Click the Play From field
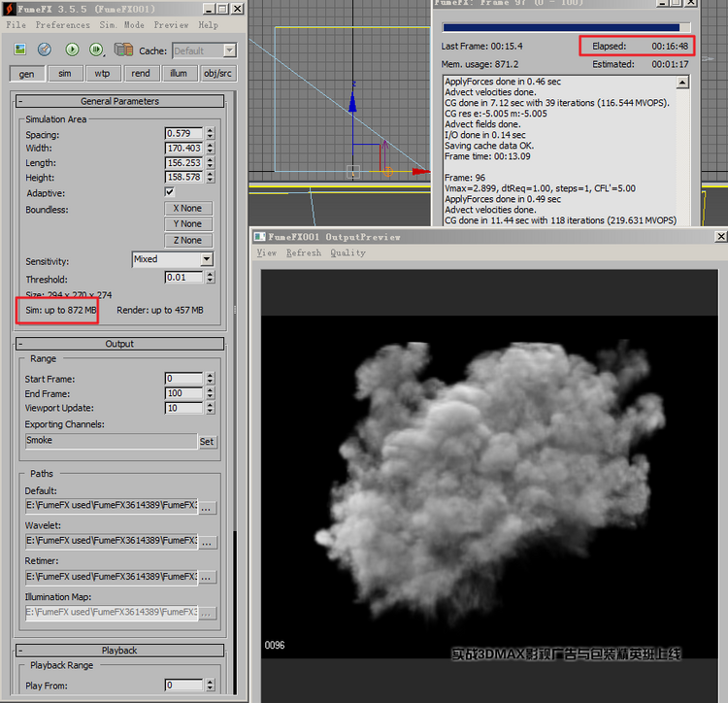This screenshot has height=703, width=728. pyautogui.click(x=183, y=685)
